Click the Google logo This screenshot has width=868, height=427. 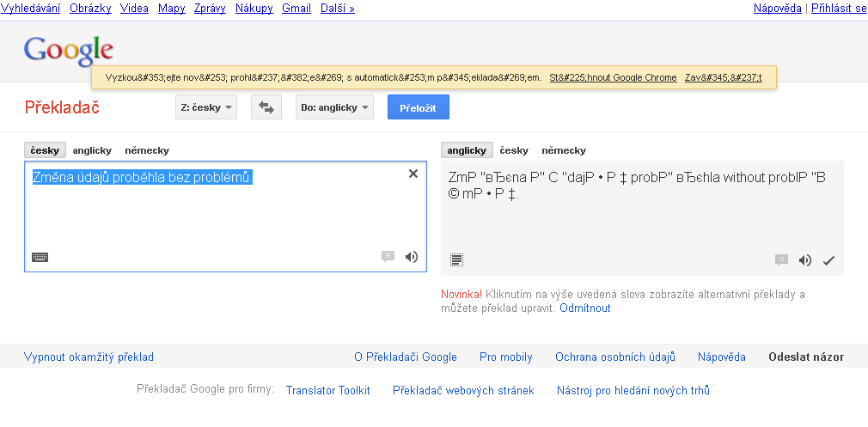point(69,50)
